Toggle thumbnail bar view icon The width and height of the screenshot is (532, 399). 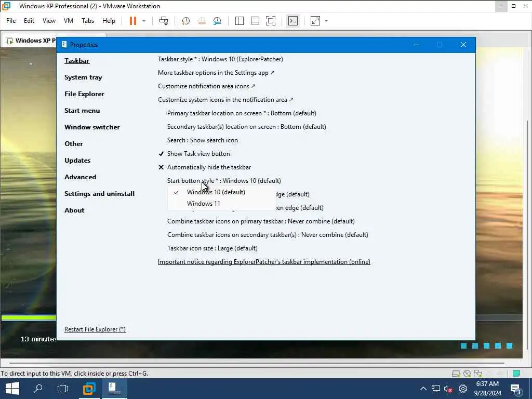[255, 21]
